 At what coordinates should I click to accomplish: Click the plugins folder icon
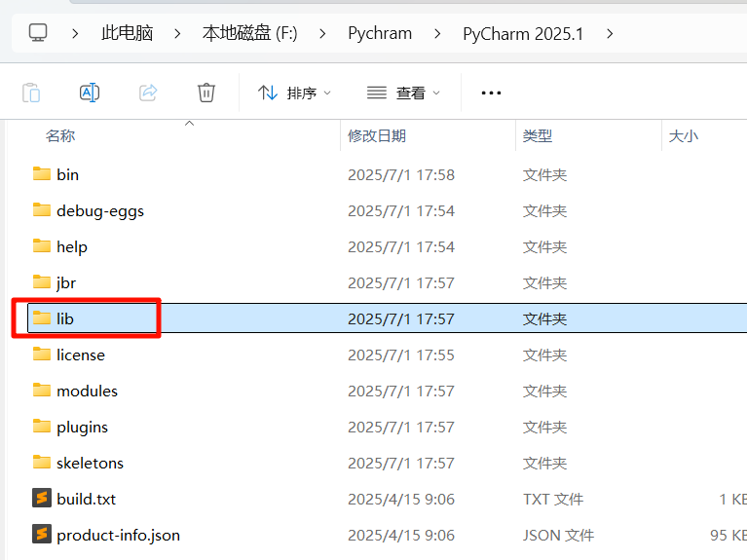42,426
